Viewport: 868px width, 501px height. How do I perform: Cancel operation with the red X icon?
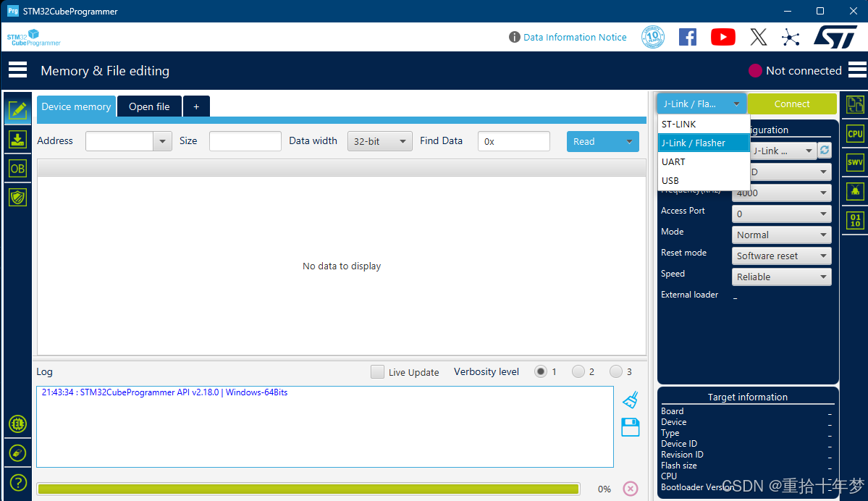[631, 488]
